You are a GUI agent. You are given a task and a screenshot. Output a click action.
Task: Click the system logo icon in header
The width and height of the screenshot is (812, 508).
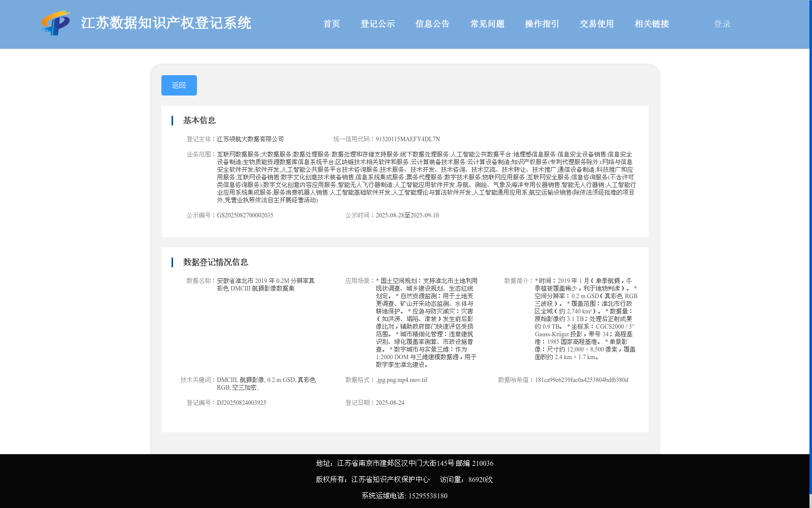point(56,23)
